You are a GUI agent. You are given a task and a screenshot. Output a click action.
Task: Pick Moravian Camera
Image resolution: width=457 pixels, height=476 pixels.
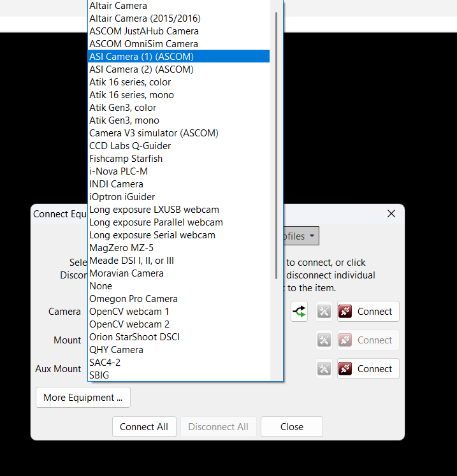coord(178,273)
